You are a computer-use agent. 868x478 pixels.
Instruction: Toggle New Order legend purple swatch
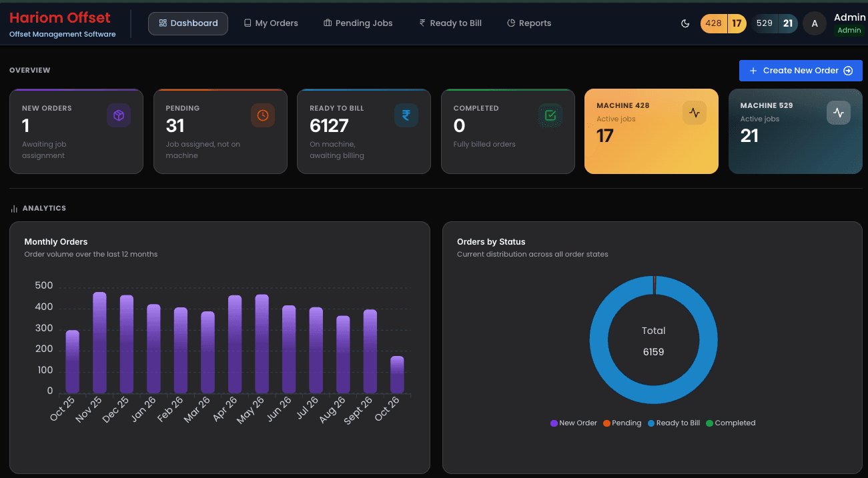click(x=554, y=423)
